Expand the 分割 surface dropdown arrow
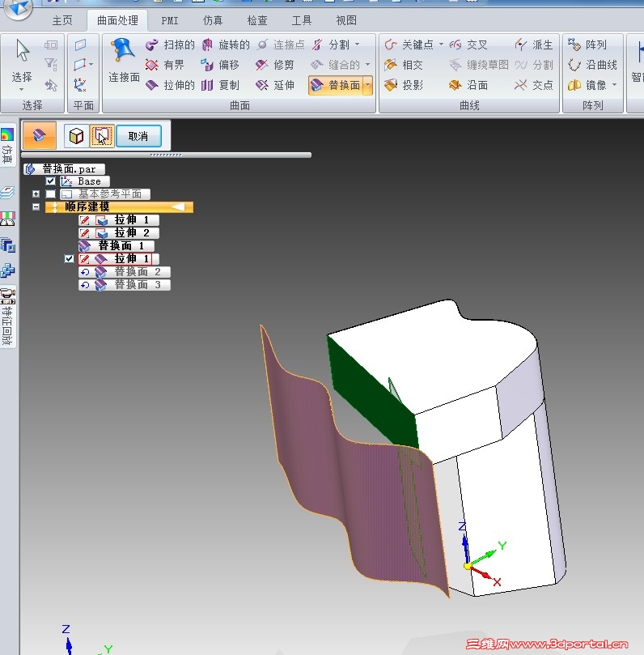Viewport: 644px width, 655px height. 358,45
